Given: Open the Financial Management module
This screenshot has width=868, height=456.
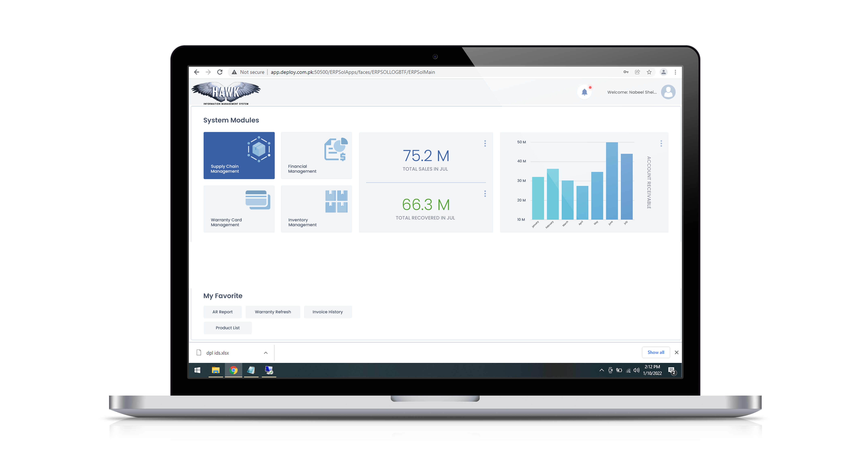Looking at the screenshot, I should [x=316, y=155].
